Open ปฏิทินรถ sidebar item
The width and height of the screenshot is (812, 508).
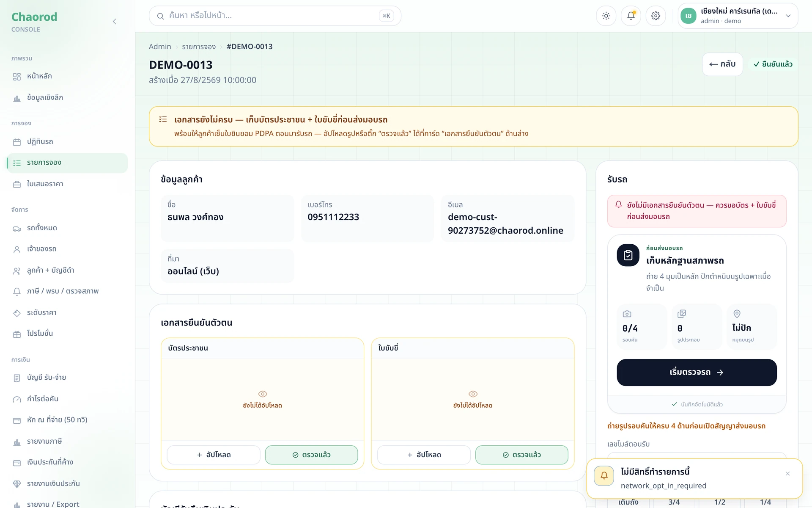68,142
